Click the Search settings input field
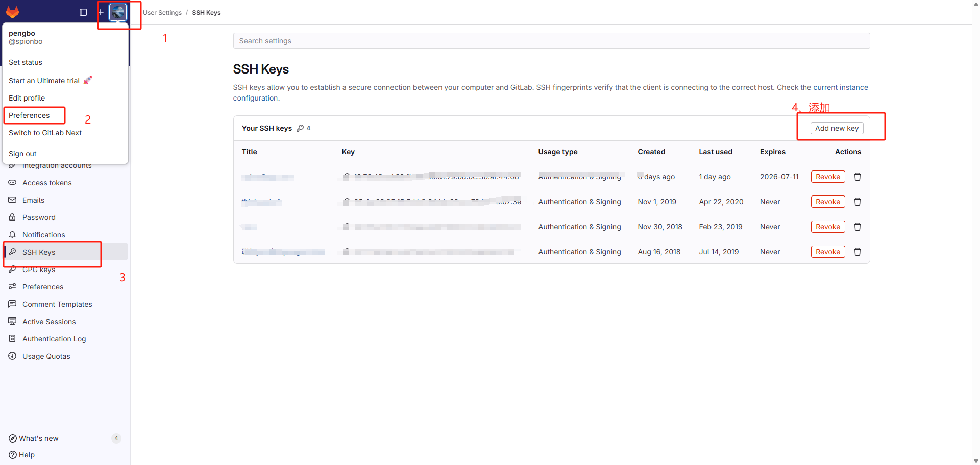Image resolution: width=980 pixels, height=465 pixels. (x=551, y=41)
